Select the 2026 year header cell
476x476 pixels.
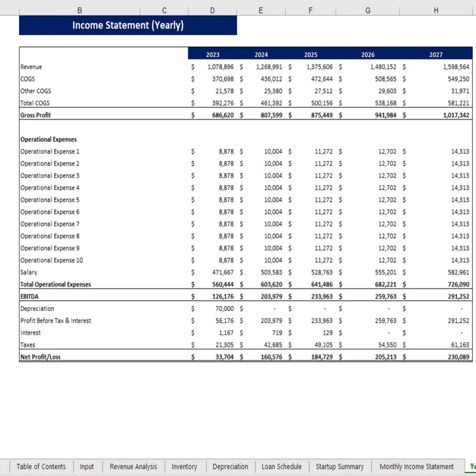(367, 55)
